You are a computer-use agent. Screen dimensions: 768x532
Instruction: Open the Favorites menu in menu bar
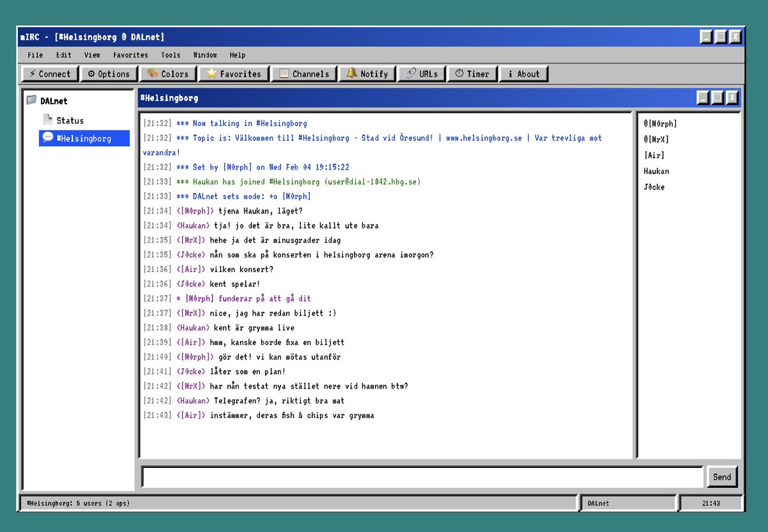coord(131,55)
